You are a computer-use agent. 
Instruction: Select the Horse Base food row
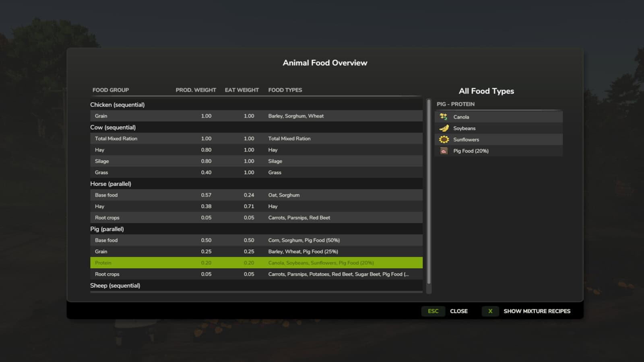(x=256, y=195)
